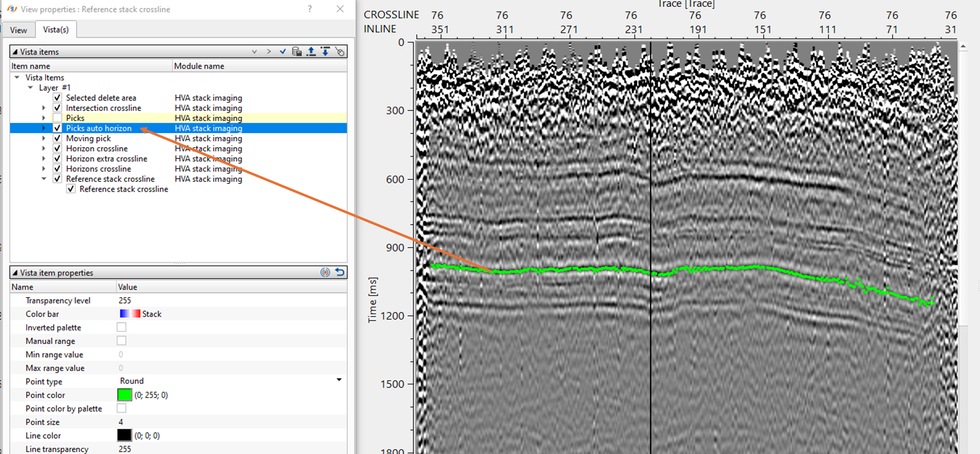This screenshot has width=980, height=454.
Task: Select the mouse settings icon in Vista items toolbar
Action: [x=340, y=51]
